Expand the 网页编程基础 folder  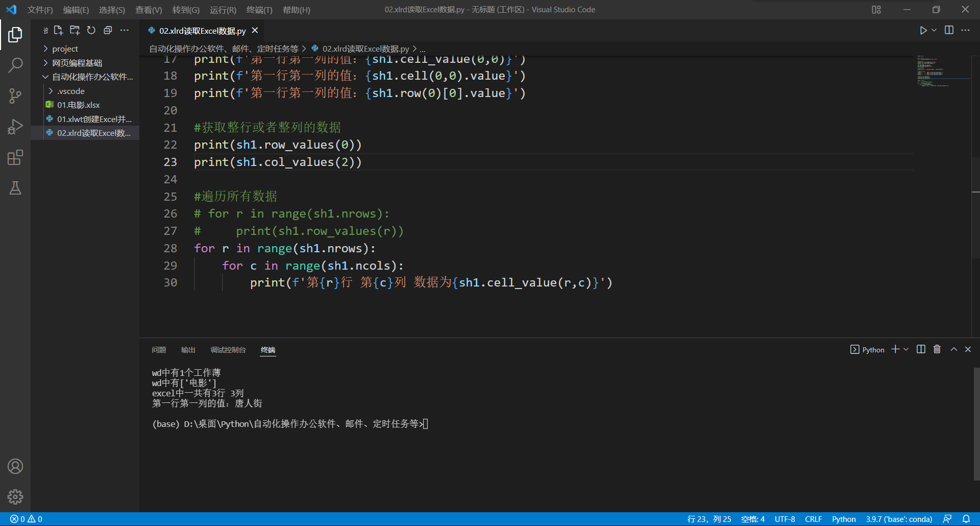(85, 63)
